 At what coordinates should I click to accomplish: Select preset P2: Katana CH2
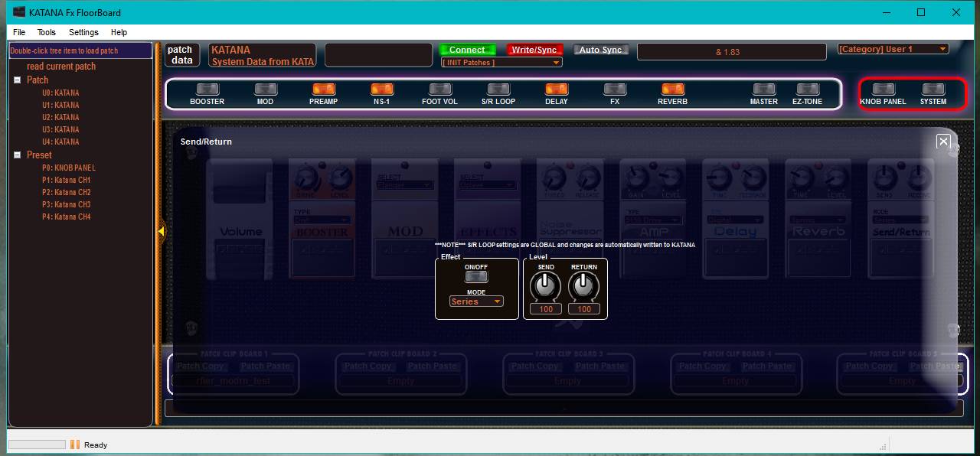(x=67, y=192)
